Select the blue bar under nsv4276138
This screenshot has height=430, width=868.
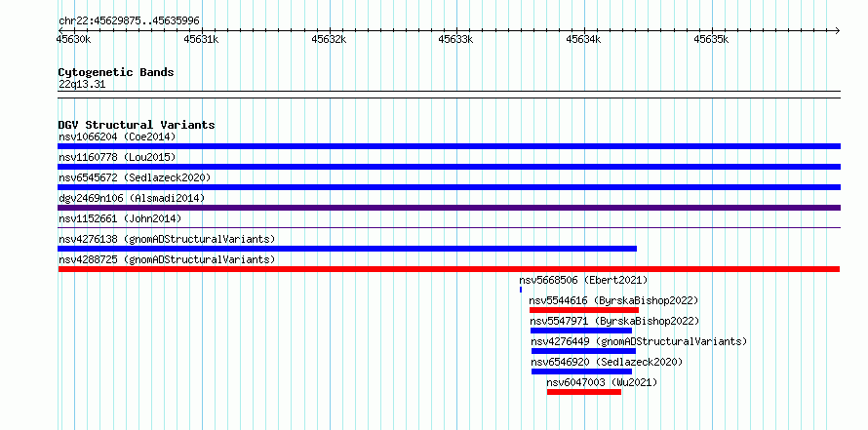coord(347,249)
